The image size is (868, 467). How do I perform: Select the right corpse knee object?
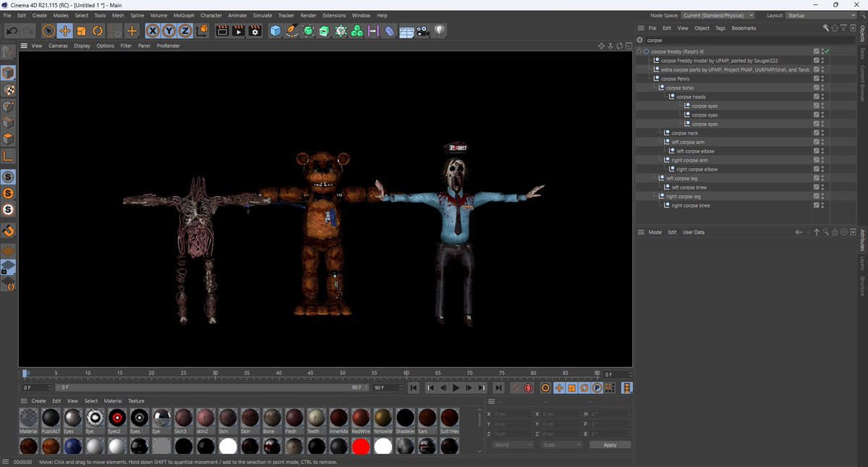click(x=690, y=206)
